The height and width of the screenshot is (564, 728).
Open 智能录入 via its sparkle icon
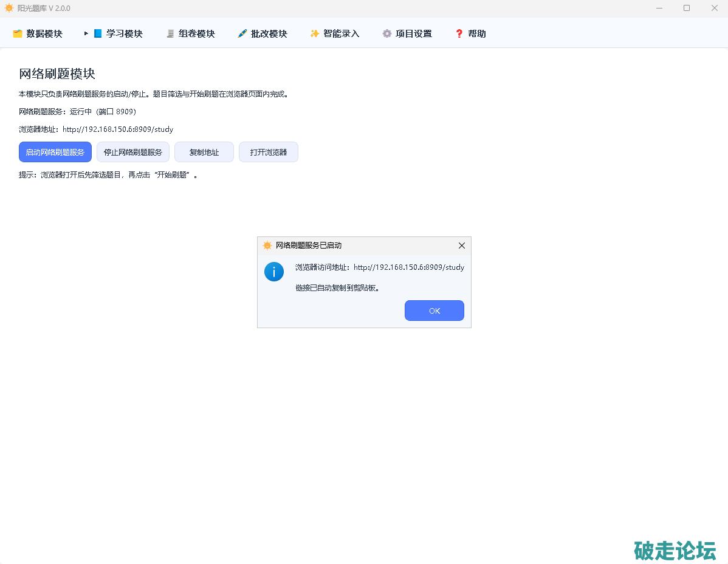click(x=314, y=34)
